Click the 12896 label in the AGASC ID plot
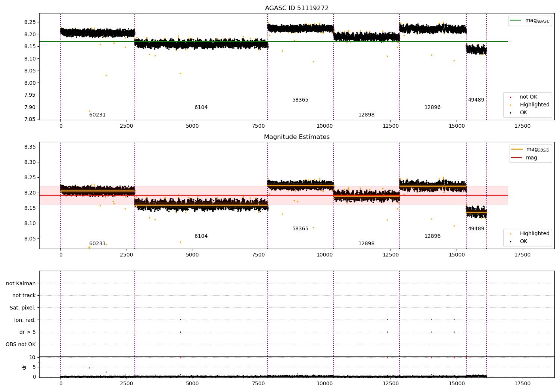The image size is (560, 392). pos(432,108)
